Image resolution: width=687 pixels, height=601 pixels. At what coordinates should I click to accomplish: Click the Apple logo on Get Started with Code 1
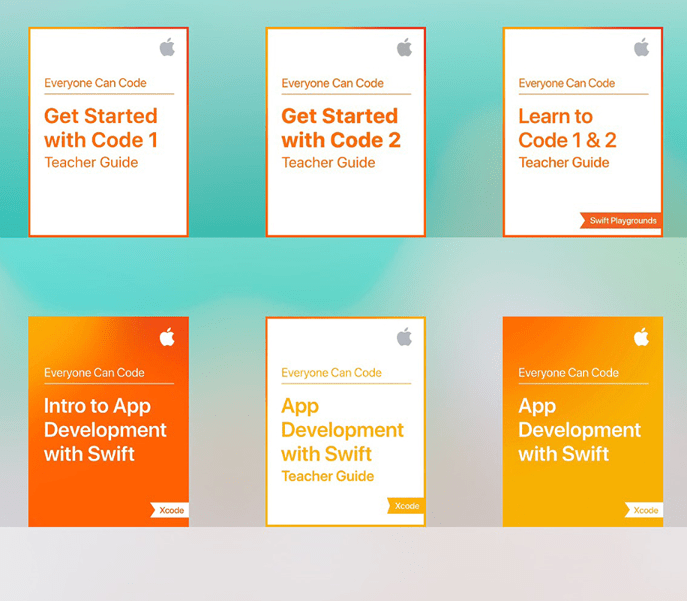[167, 47]
